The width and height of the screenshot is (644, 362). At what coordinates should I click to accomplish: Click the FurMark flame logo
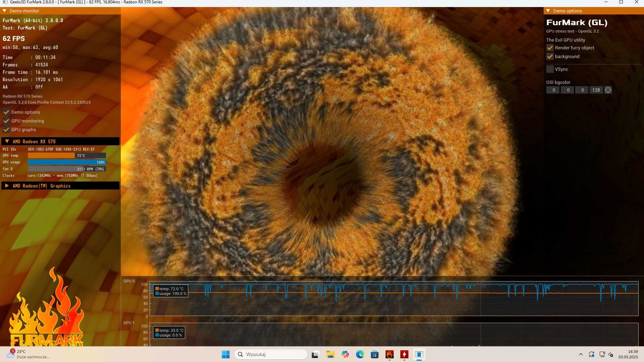point(46,307)
